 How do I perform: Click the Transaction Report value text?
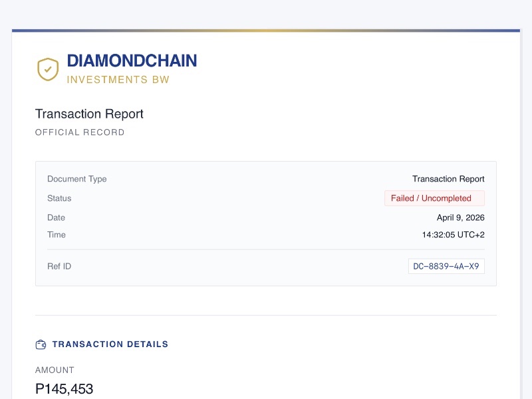[448, 179]
